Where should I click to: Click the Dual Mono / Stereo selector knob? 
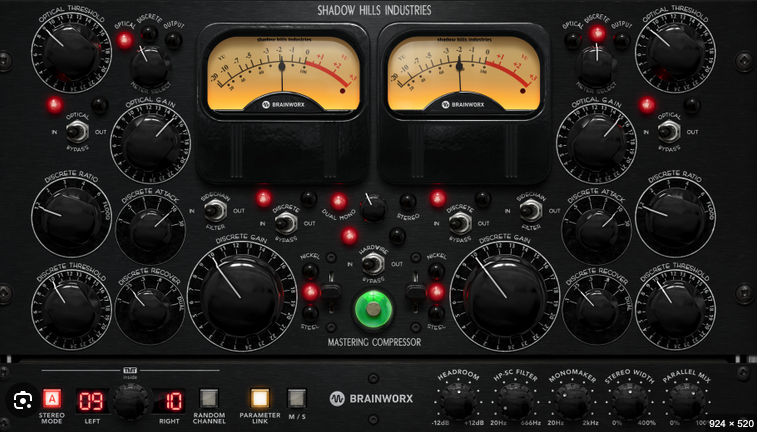373,208
